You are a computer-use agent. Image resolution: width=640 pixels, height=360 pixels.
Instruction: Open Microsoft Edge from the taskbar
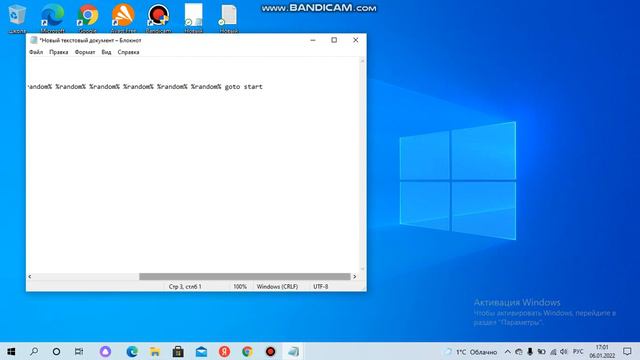click(x=132, y=351)
